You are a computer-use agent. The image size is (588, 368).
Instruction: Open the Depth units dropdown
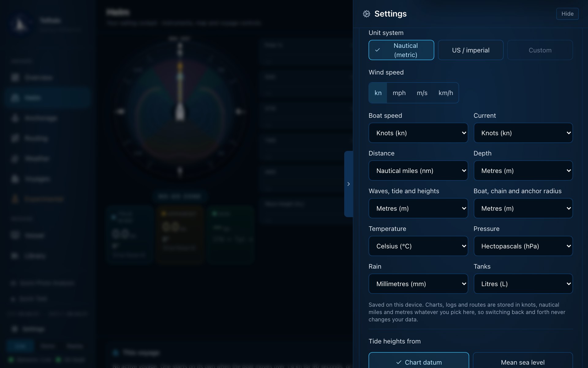[523, 171]
